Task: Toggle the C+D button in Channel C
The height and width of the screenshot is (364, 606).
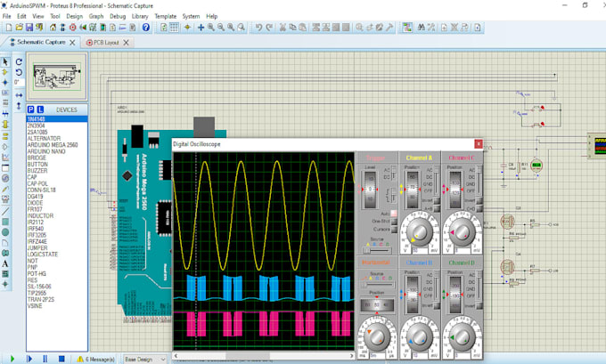Action: 479,208
